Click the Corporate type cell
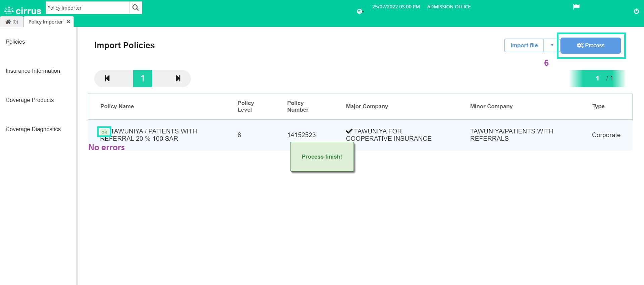Viewport: 644px width, 285px height. coord(606,135)
